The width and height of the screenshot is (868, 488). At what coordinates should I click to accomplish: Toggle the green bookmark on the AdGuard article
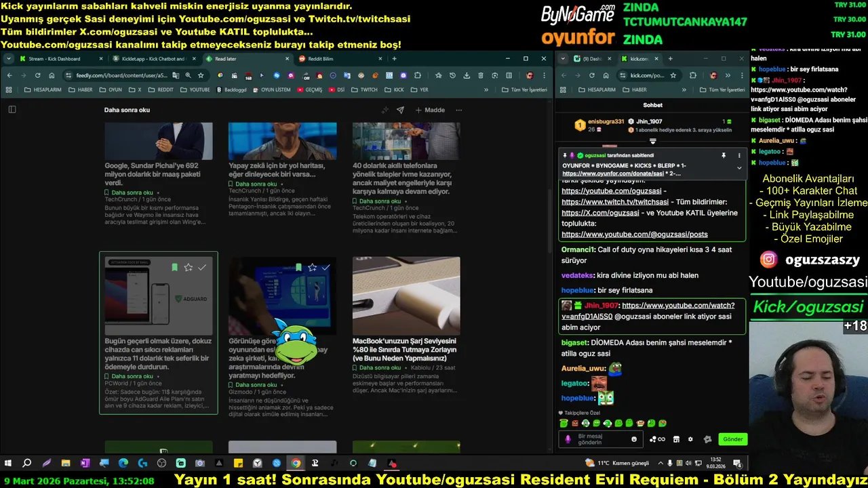pos(174,267)
